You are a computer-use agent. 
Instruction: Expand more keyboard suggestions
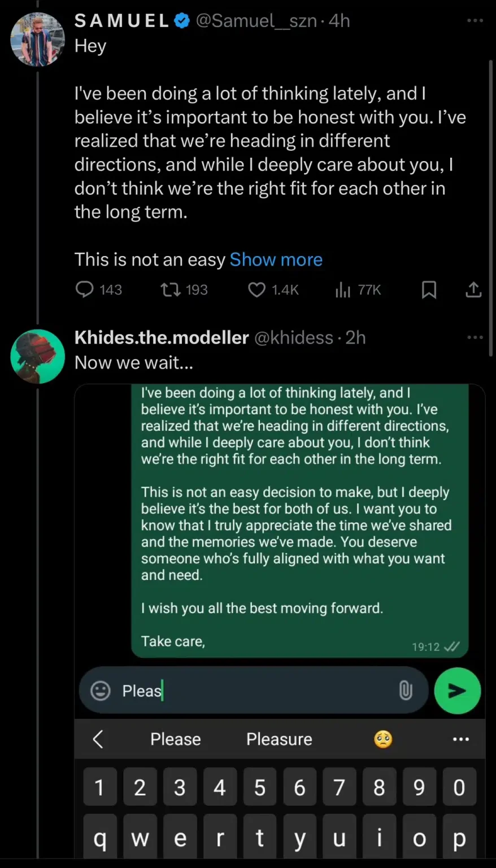point(460,739)
